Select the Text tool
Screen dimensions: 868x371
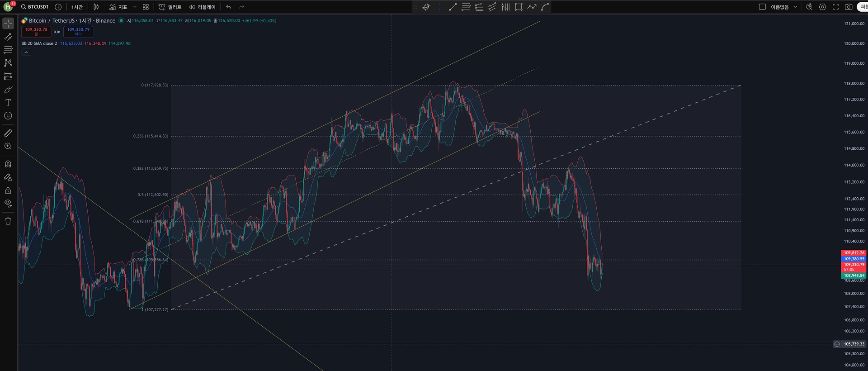tap(8, 103)
